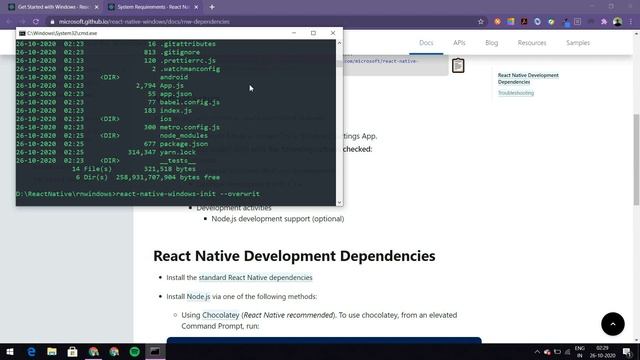
Task: Open Spotify from taskbar
Action: (135, 351)
